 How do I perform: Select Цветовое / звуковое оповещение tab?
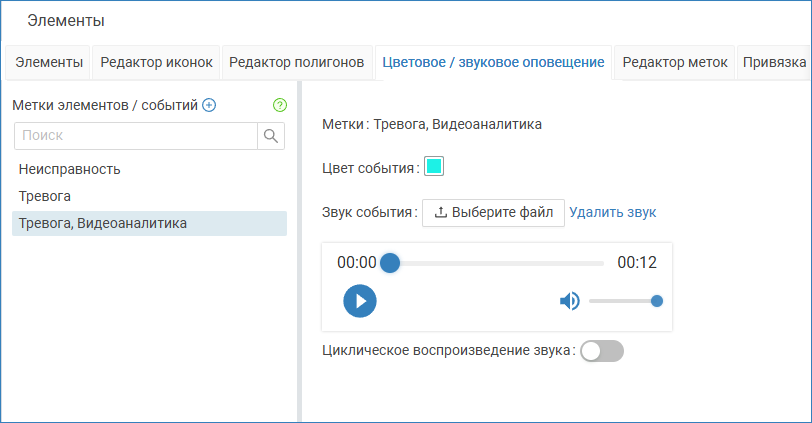tap(493, 62)
